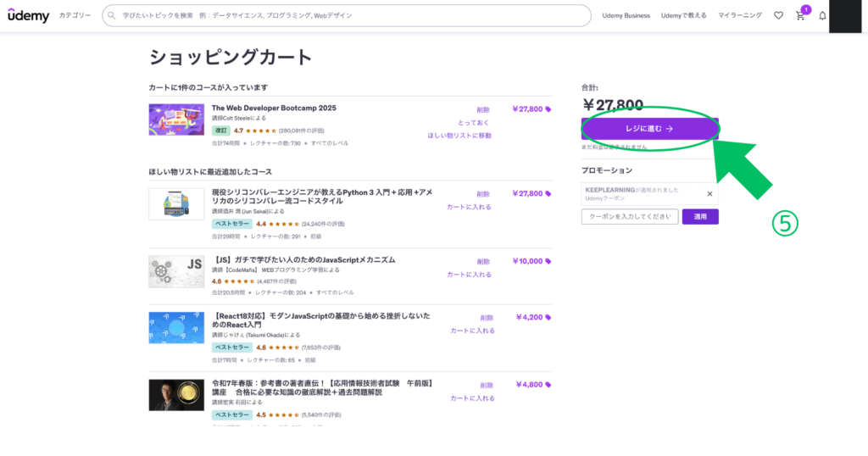Open the カテゴリー menu
The height and width of the screenshot is (456, 868).
tap(75, 15)
